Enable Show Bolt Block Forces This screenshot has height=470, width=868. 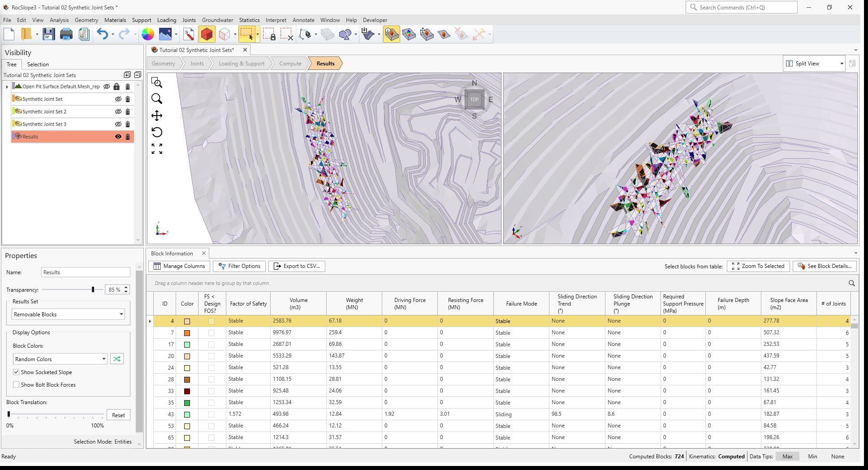click(x=16, y=385)
